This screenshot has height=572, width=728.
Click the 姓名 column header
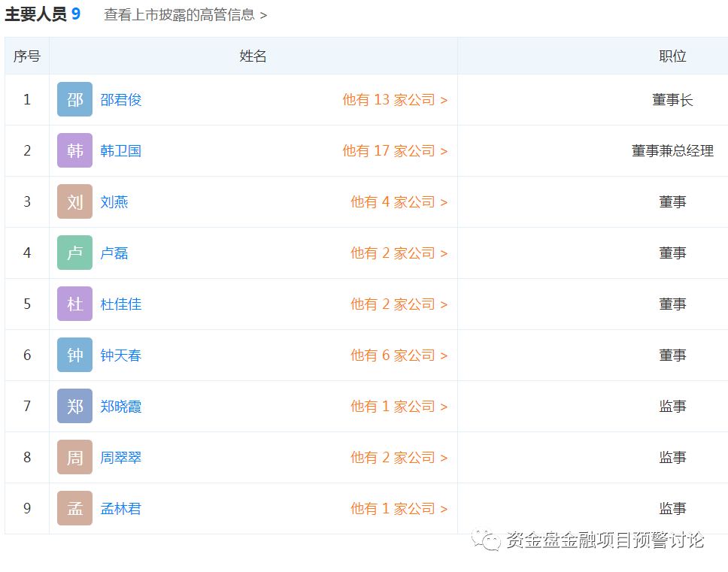pos(253,56)
